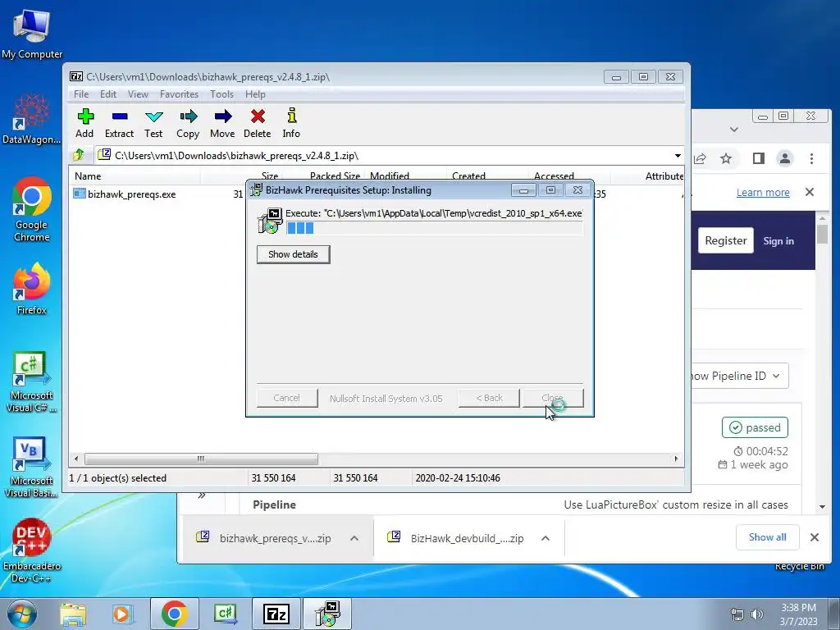Open Windows Media Player from the taskbar
840x630 pixels.
click(x=121, y=614)
